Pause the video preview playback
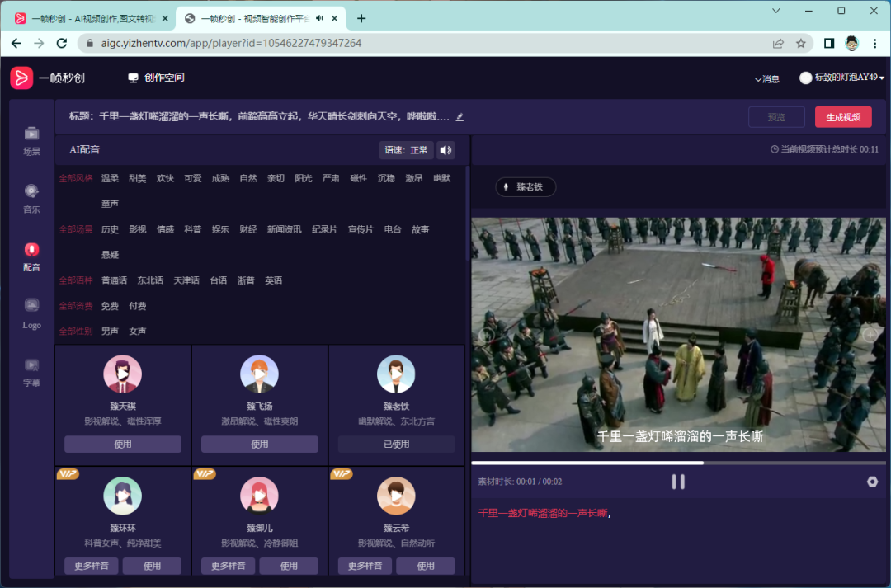This screenshot has width=891, height=588. coord(677,482)
